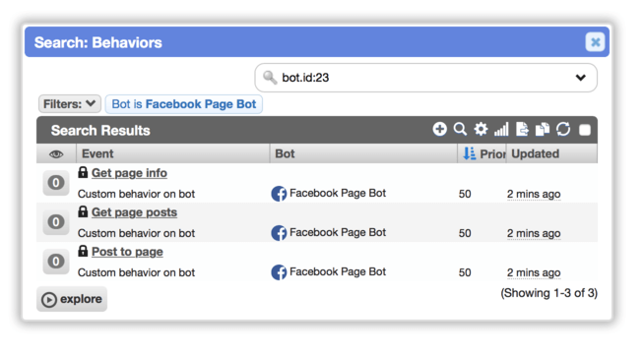Open the Filters dropdown
Image resolution: width=644 pixels, height=356 pixels.
[x=69, y=104]
